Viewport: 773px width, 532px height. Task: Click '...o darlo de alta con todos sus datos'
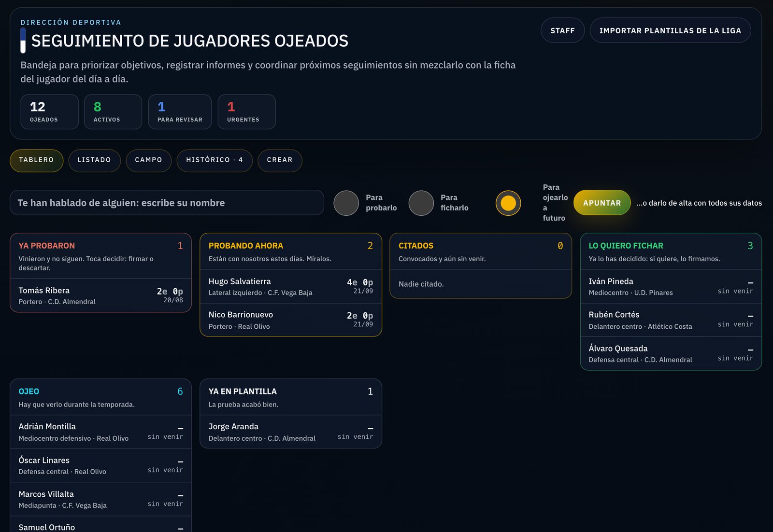coord(699,203)
